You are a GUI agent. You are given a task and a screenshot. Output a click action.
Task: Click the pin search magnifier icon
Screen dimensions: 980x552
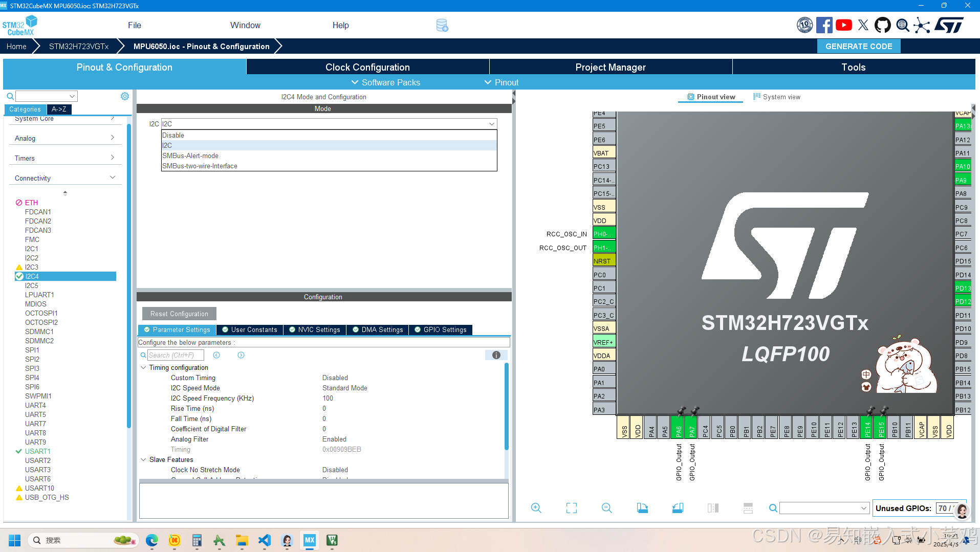click(x=773, y=508)
